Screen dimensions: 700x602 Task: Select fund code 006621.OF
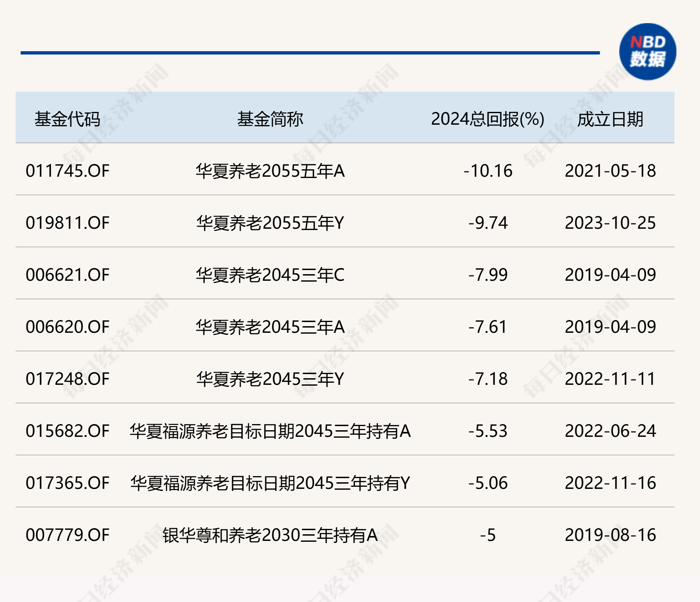pos(68,275)
